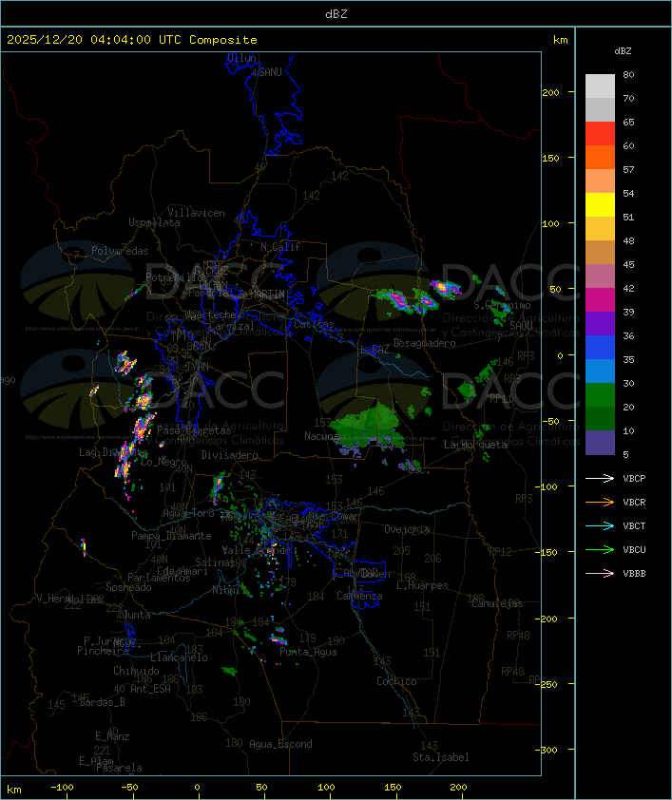The height and width of the screenshot is (800, 672).
Task: Click the VBCP legend label
Action: point(634,479)
